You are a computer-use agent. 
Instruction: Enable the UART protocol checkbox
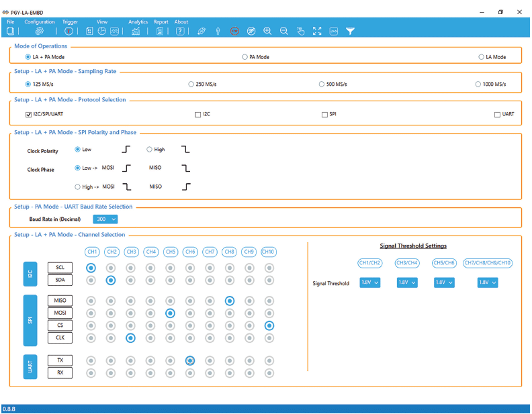point(497,115)
